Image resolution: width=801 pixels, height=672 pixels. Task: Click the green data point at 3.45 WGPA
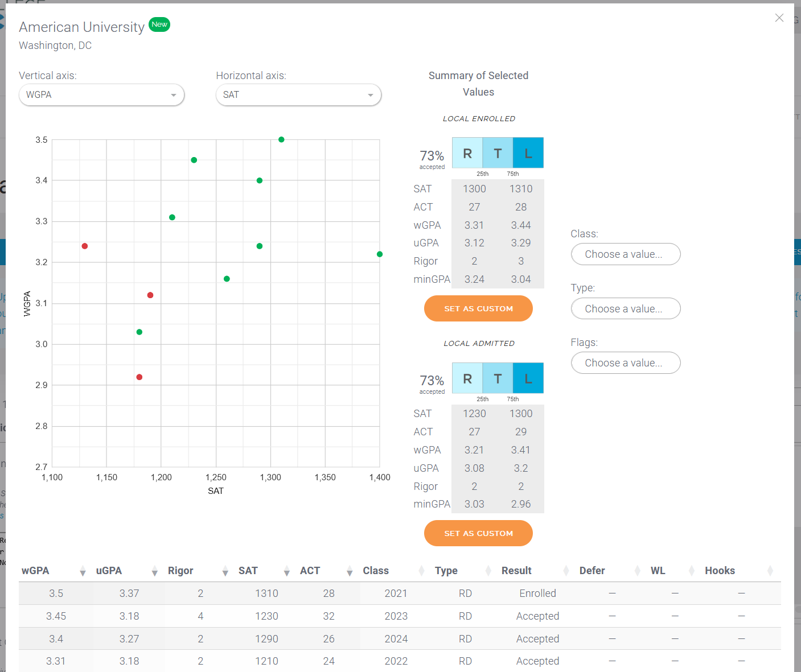pyautogui.click(x=194, y=160)
